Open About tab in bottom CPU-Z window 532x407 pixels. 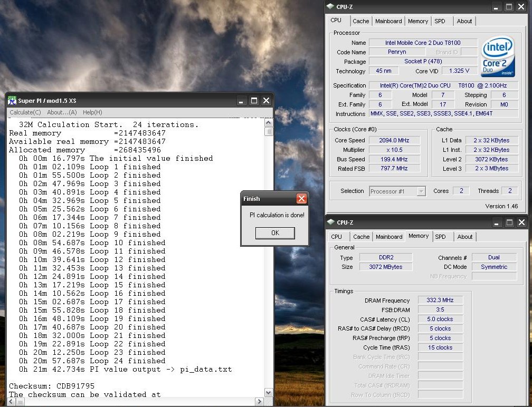tap(465, 237)
